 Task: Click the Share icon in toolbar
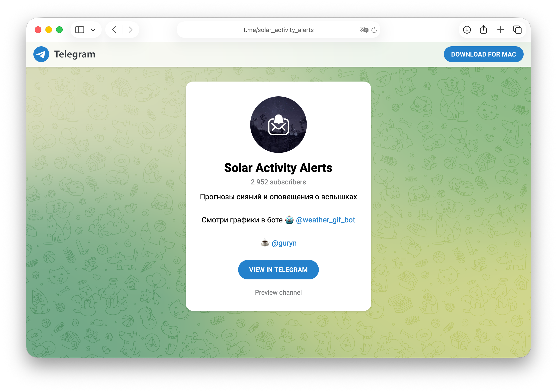(483, 30)
